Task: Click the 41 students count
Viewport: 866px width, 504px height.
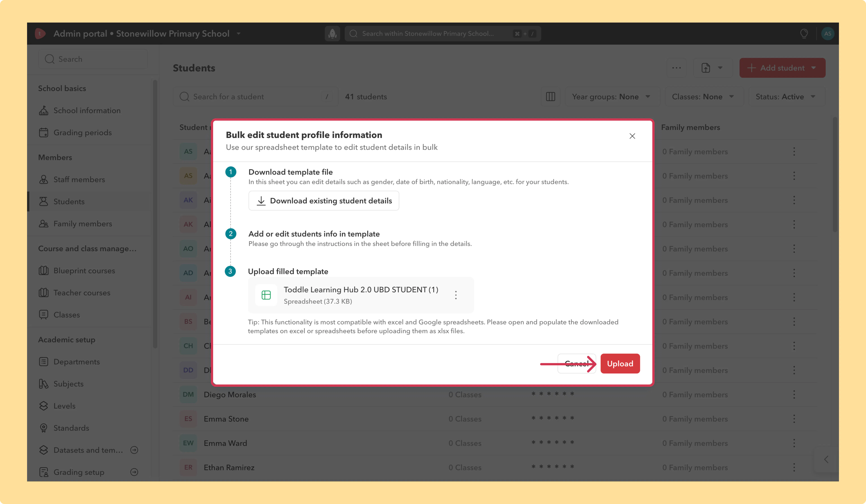Action: (x=366, y=97)
